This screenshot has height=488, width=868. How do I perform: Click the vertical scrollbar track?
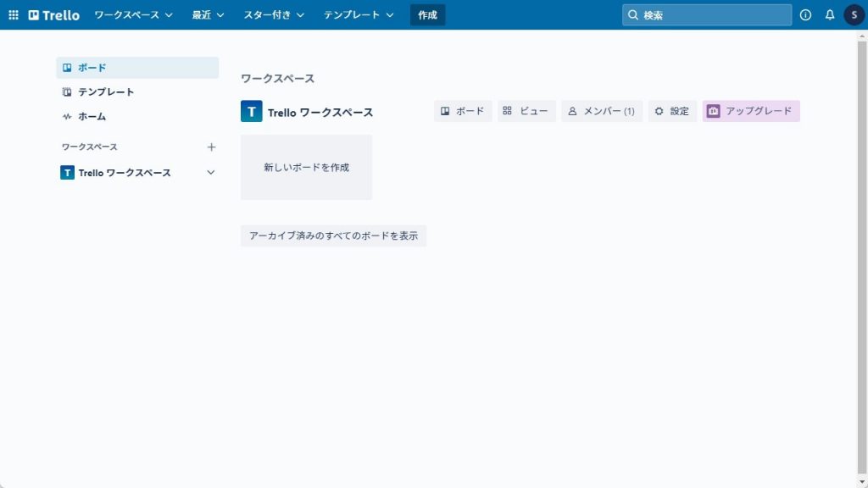(x=862, y=259)
